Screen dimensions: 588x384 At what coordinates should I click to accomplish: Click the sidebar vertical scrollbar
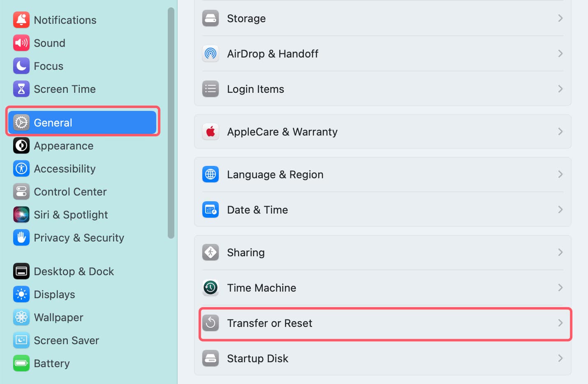click(171, 123)
